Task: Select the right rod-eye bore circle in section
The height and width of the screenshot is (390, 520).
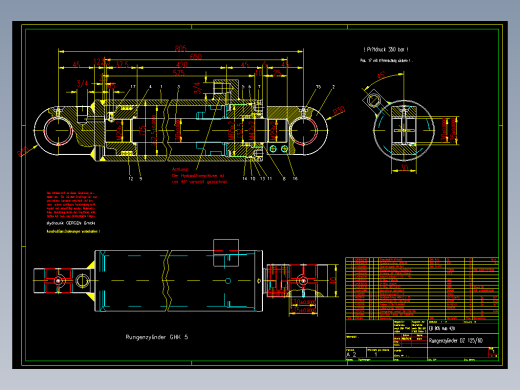Action: click(303, 131)
